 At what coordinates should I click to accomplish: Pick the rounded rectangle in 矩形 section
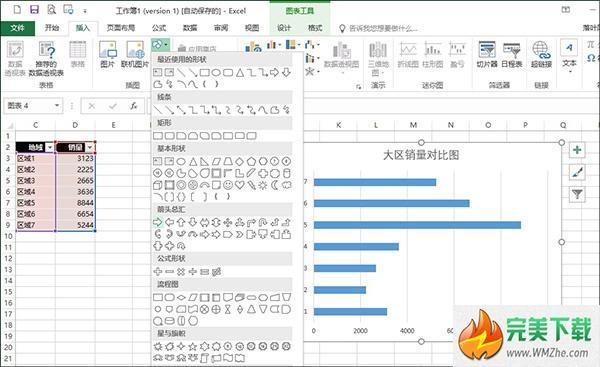(170, 135)
